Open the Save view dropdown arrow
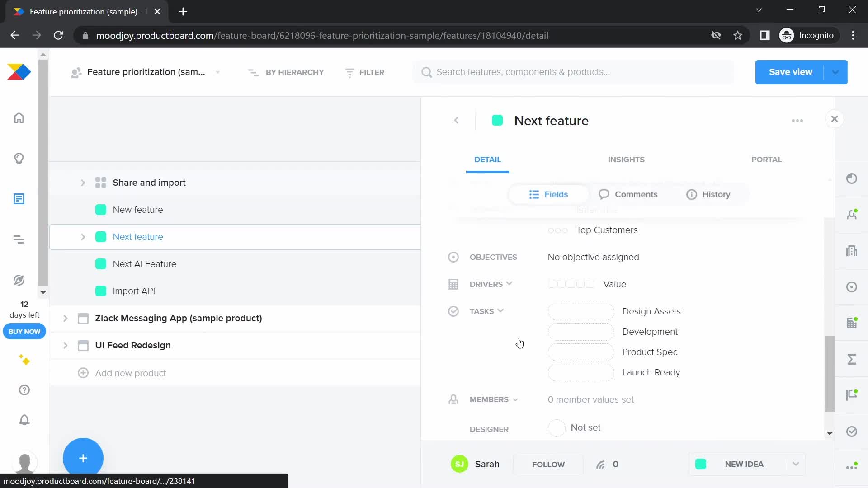 [835, 72]
